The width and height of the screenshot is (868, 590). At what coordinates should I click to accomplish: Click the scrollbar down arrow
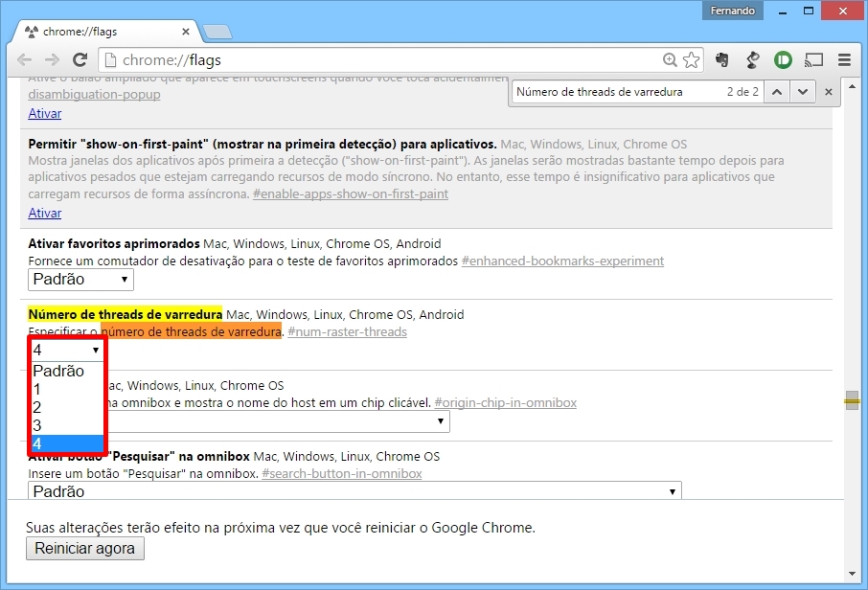coord(852,574)
